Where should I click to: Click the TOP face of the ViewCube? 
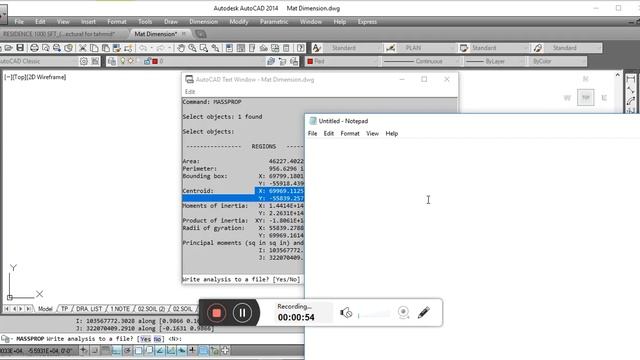click(x=586, y=98)
